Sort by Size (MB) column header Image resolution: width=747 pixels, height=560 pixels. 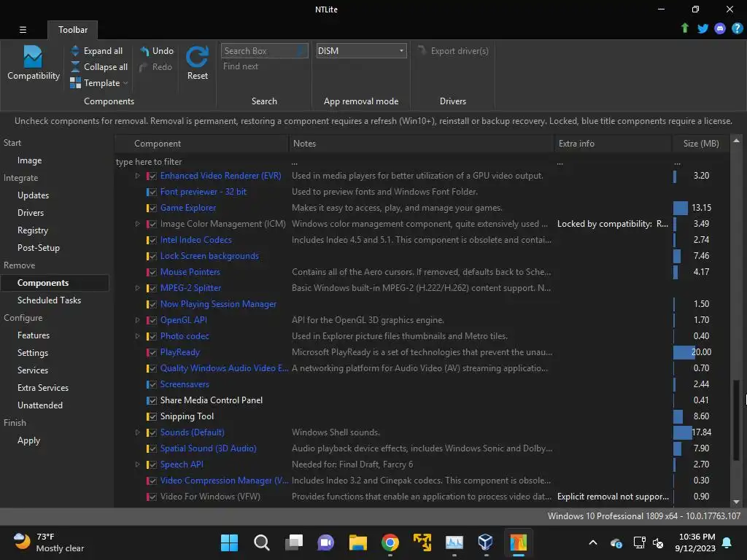(x=700, y=144)
